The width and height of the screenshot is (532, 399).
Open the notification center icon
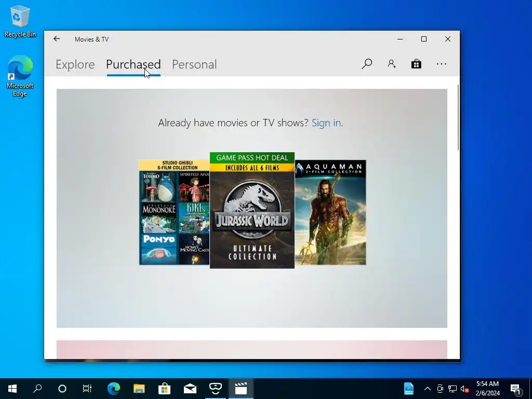(516, 389)
